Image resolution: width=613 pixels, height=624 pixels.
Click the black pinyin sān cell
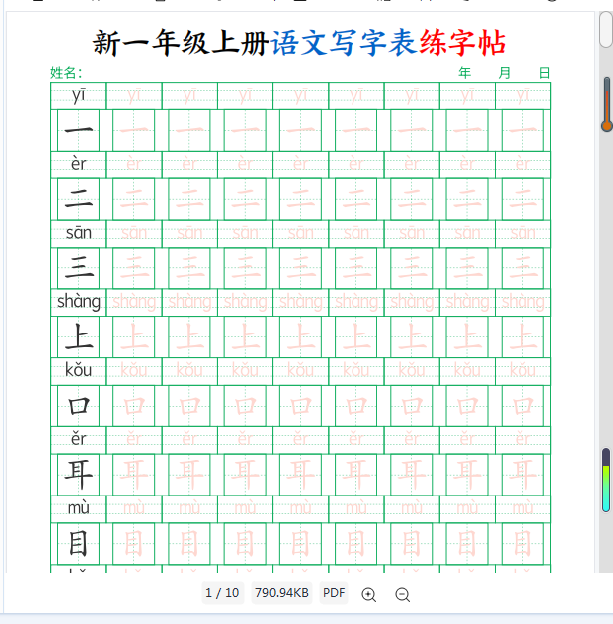[78, 234]
